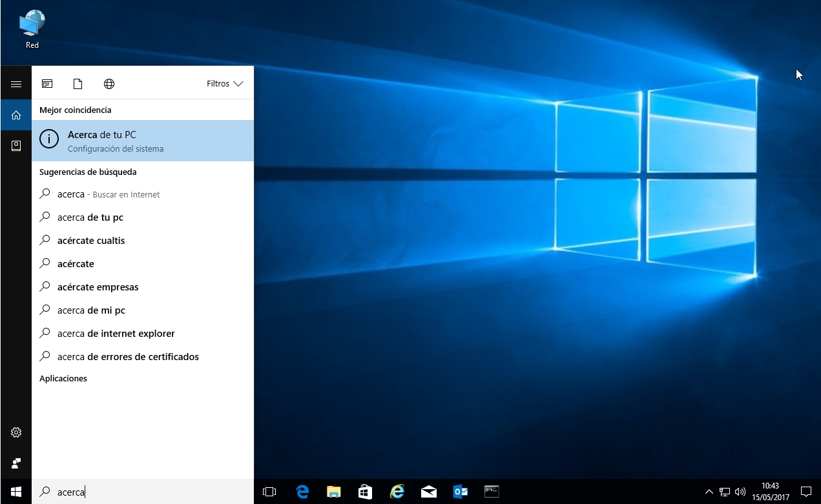
Task: Open best match Acerca de tu PC
Action: point(143,141)
